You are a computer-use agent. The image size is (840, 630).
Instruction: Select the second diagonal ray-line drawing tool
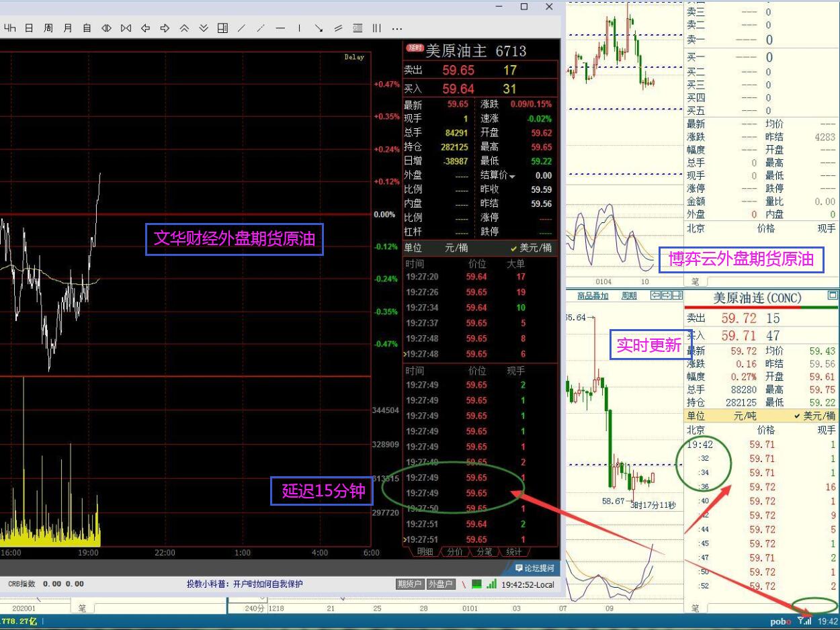click(x=261, y=28)
